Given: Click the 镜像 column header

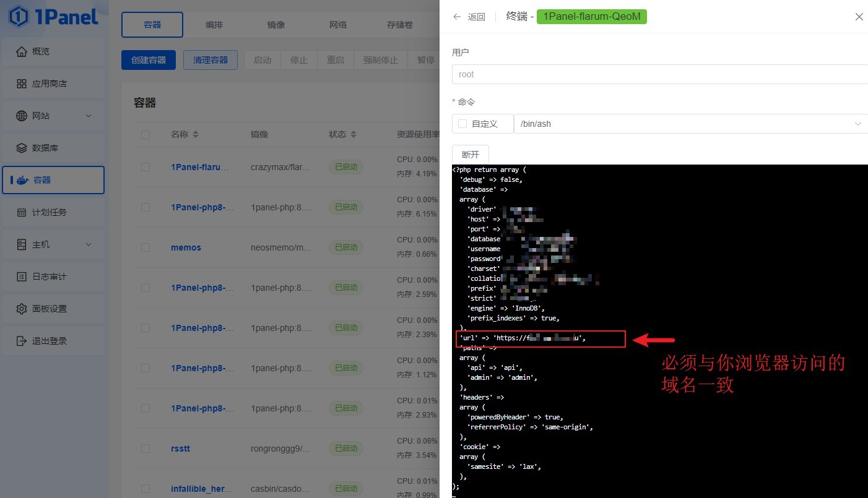Looking at the screenshot, I should click(x=259, y=134).
